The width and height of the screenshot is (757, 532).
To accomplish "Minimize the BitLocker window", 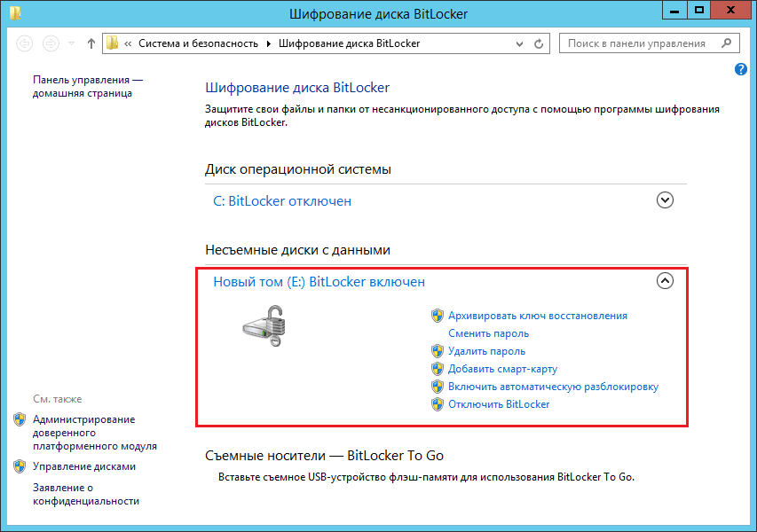I will tap(674, 10).
